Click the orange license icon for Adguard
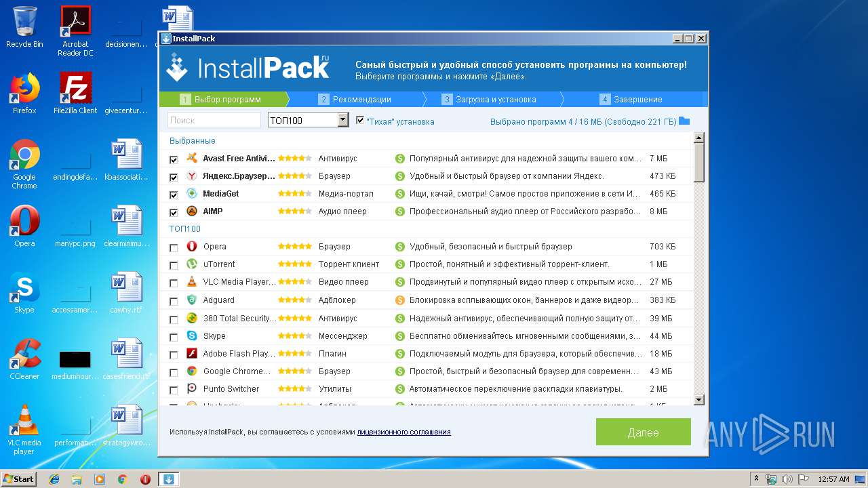This screenshot has width=868, height=488. 400,300
